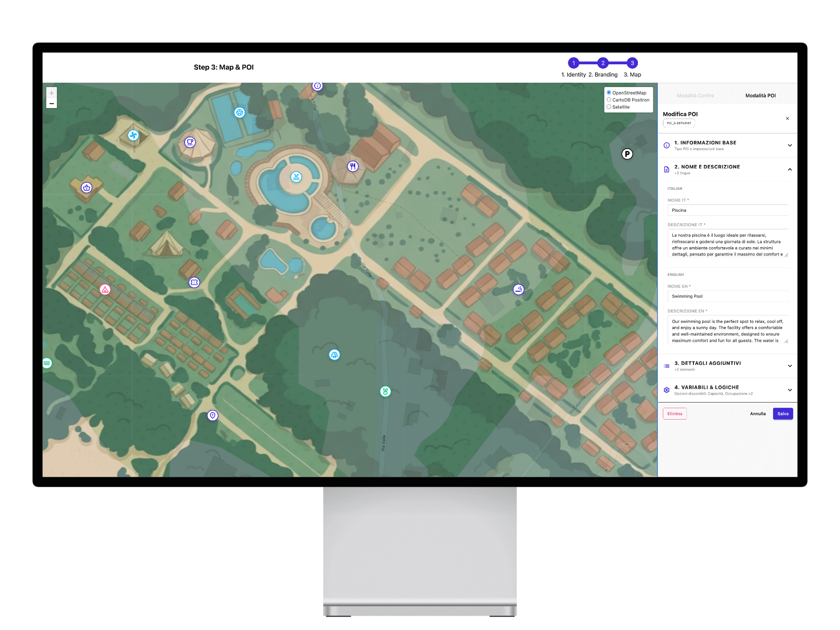The height and width of the screenshot is (630, 840).
Task: Select the green waves marker at map edge
Action: coord(47,363)
